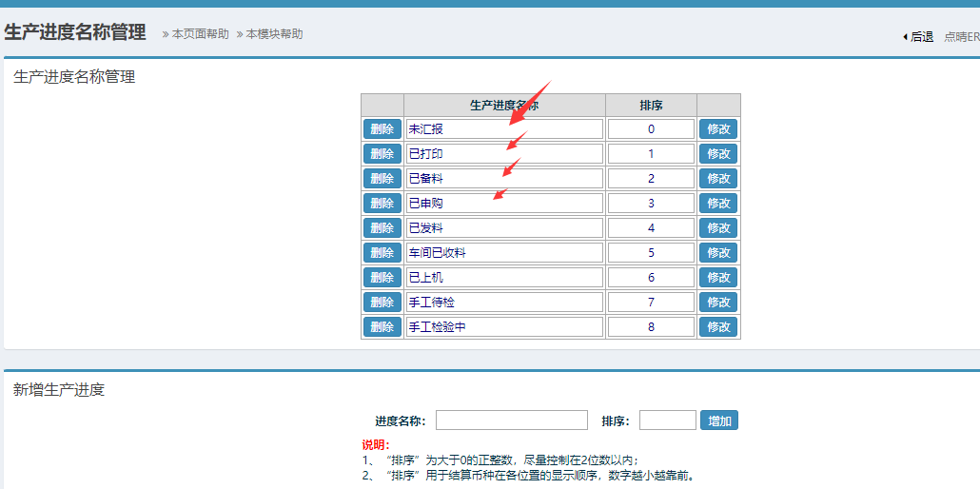This screenshot has height=489, width=980.
Task: Open the 本页面帮助 help link
Action: click(x=200, y=34)
